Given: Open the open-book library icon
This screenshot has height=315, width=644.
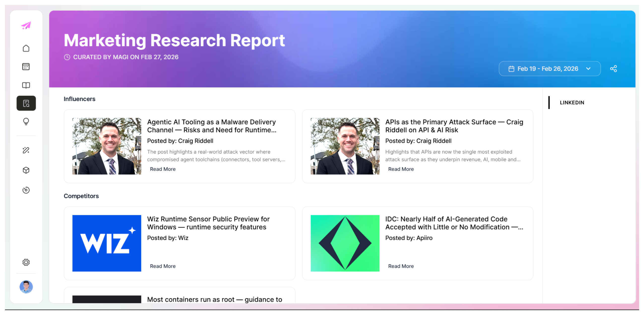Looking at the screenshot, I should [x=26, y=85].
